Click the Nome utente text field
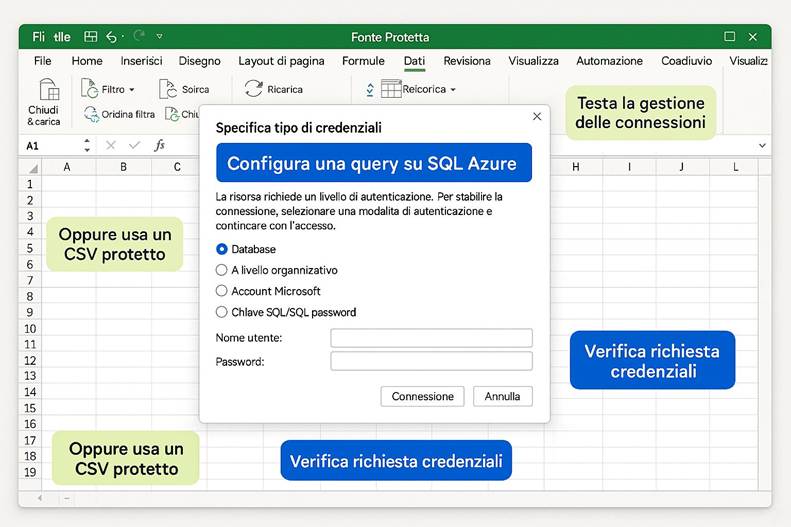 click(x=431, y=338)
